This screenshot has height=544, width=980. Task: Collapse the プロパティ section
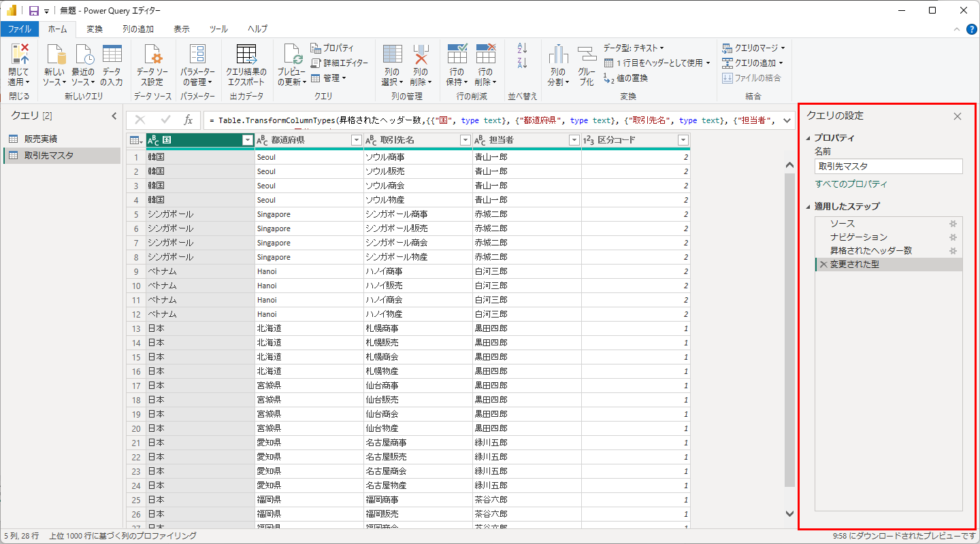pos(808,138)
